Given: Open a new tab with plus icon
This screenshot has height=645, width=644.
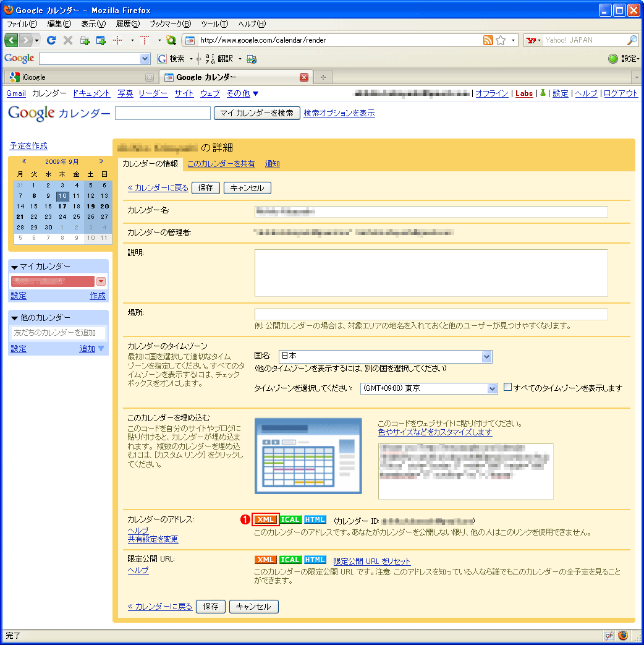Looking at the screenshot, I should (323, 77).
